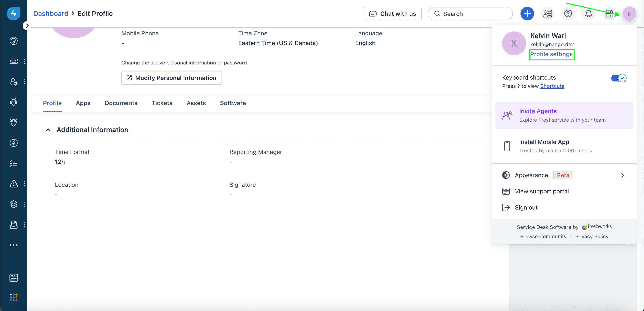The width and height of the screenshot is (644, 311).
Task: Open the bug Problems sidebar icon
Action: pyautogui.click(x=13, y=102)
